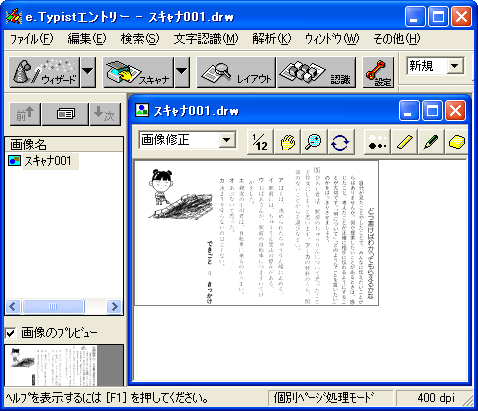Screen dimensions: 478x411
Task: Open settings with the wrench 設定 icon
Action: pyautogui.click(x=378, y=72)
